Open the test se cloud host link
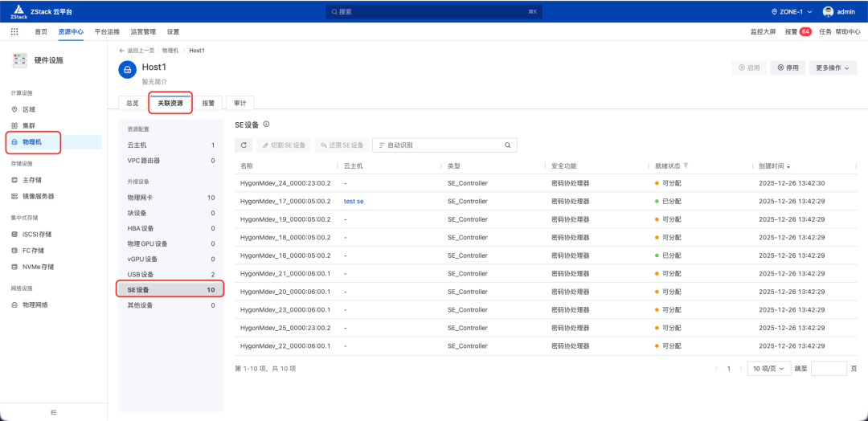 [354, 202]
